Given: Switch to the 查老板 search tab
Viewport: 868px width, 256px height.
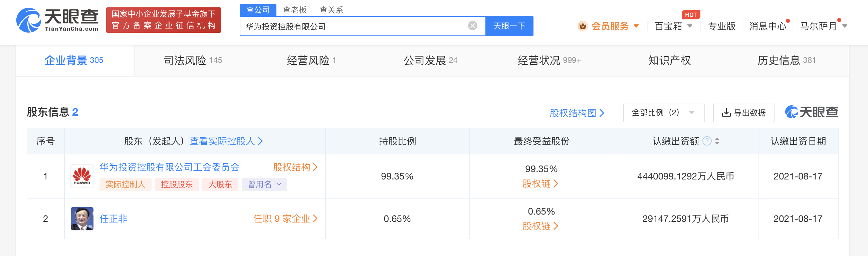Looking at the screenshot, I should pyautogui.click(x=294, y=10).
